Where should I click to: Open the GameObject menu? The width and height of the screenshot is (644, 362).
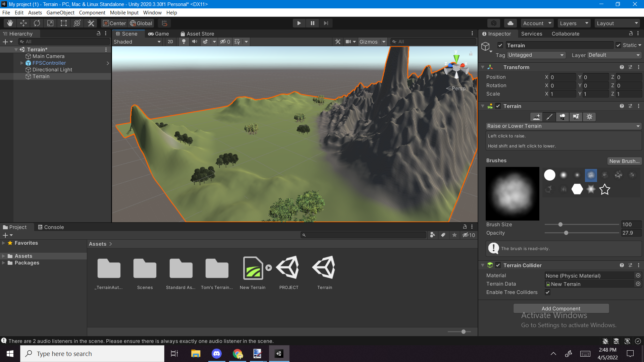pos(60,13)
